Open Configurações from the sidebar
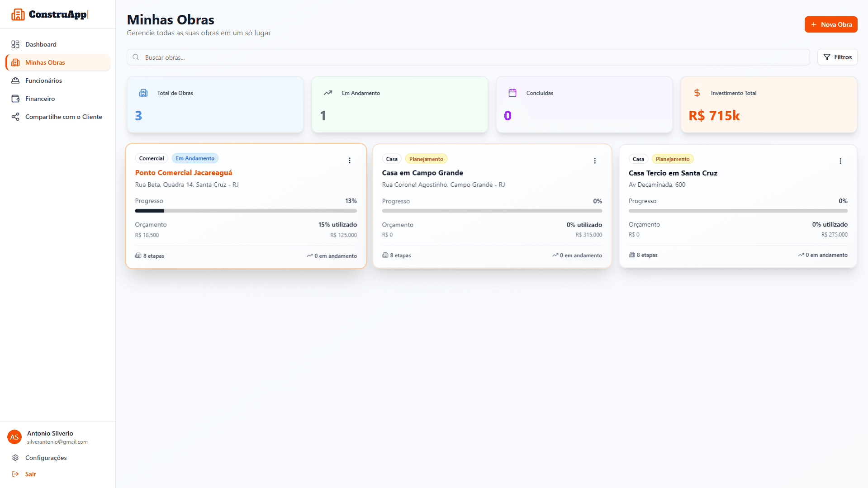The image size is (868, 488). pyautogui.click(x=46, y=457)
